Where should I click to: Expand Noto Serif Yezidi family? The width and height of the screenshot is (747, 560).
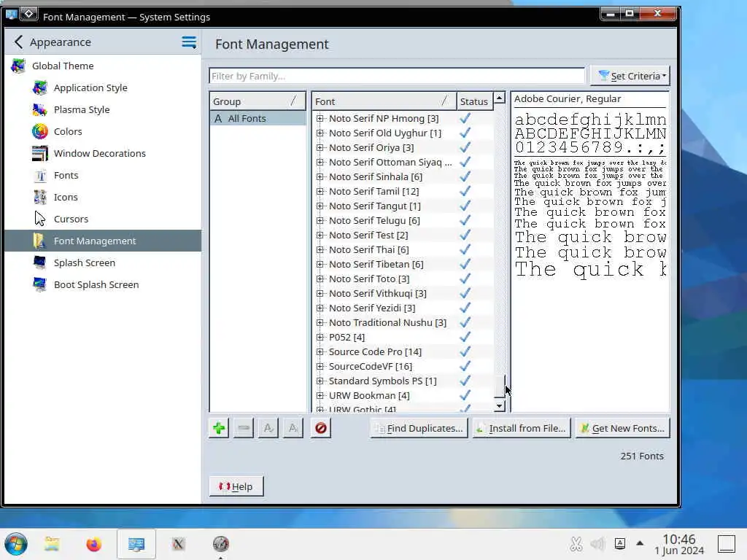(x=320, y=308)
